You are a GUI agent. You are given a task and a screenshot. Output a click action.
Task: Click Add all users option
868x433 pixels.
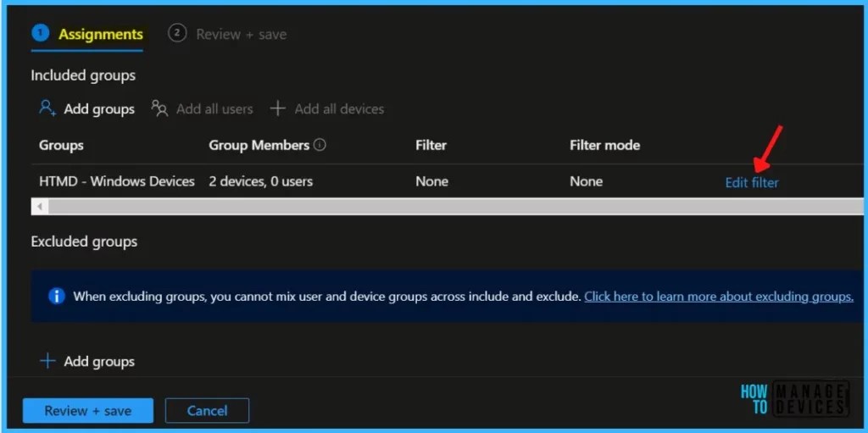(202, 109)
